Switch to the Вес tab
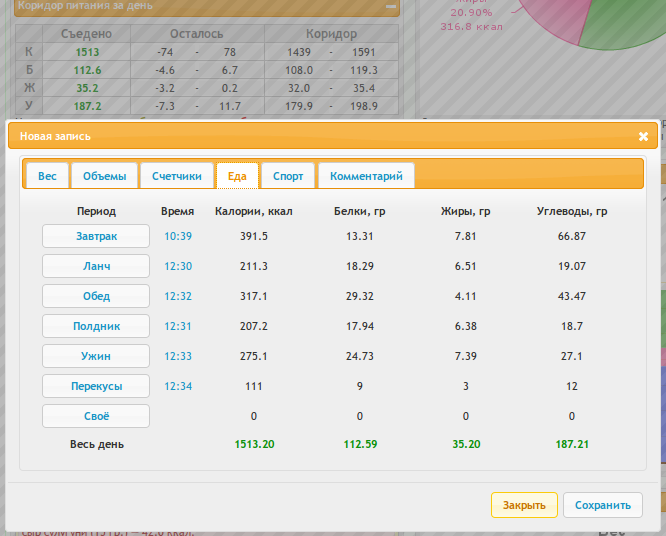The width and height of the screenshot is (666, 536). pos(47,176)
